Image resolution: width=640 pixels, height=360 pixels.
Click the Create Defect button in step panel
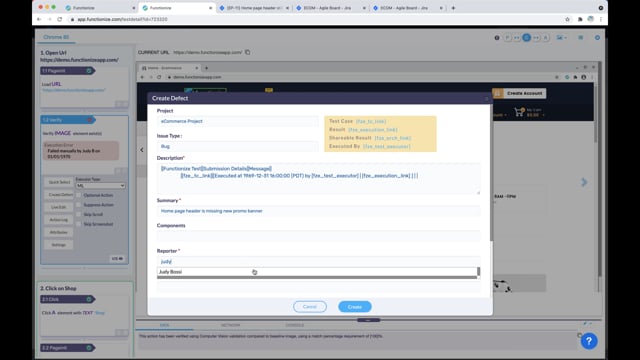coord(59,195)
